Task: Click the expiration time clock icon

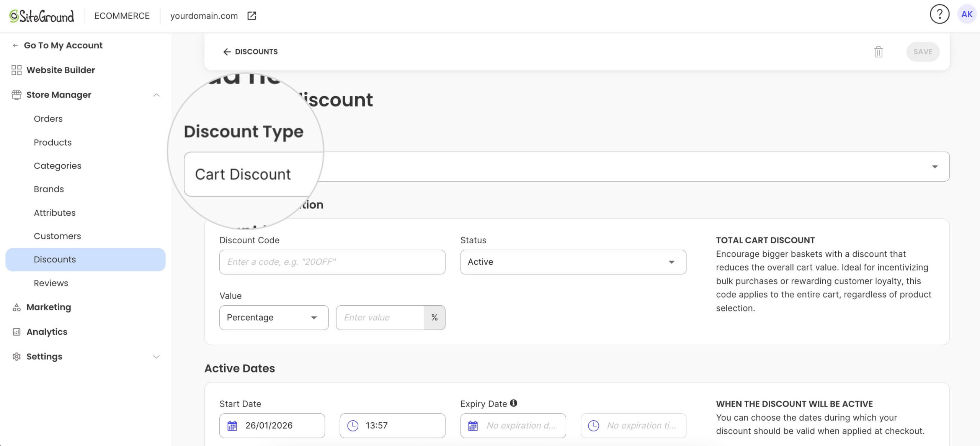Action: coord(593,426)
